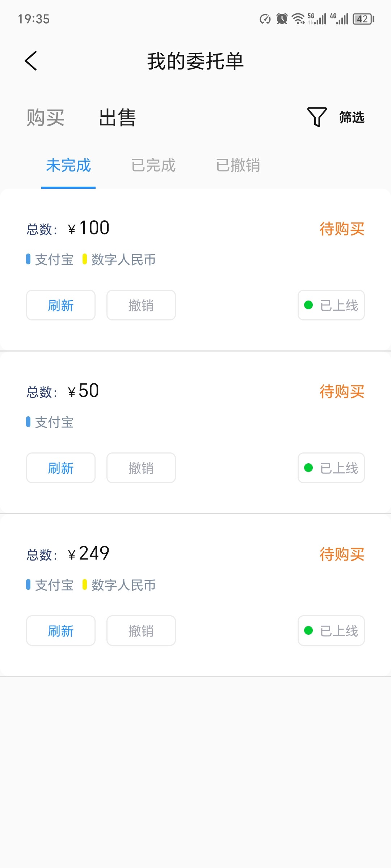Viewport: 391px width, 868px height.
Task: Open the filter funnel icon
Action: [317, 117]
